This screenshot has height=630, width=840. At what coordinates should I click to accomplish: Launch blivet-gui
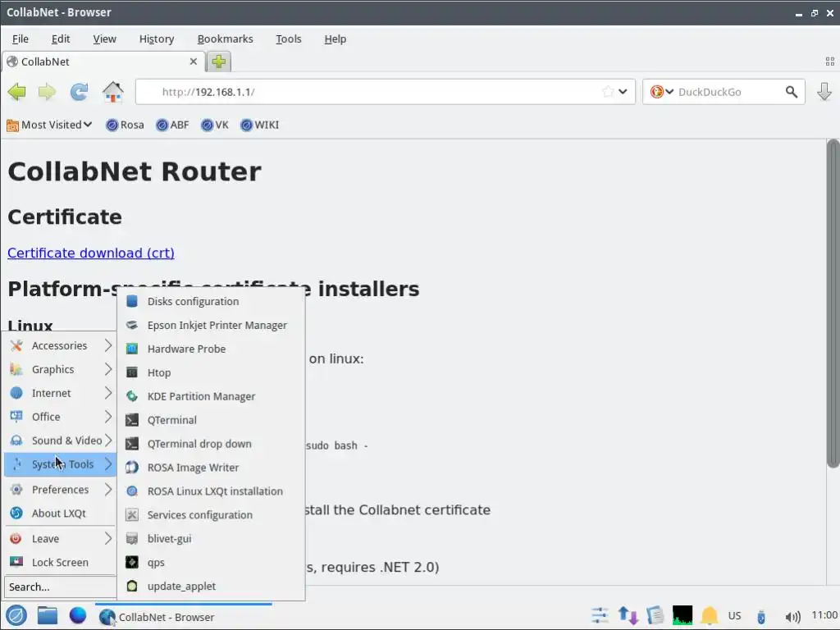click(211, 538)
